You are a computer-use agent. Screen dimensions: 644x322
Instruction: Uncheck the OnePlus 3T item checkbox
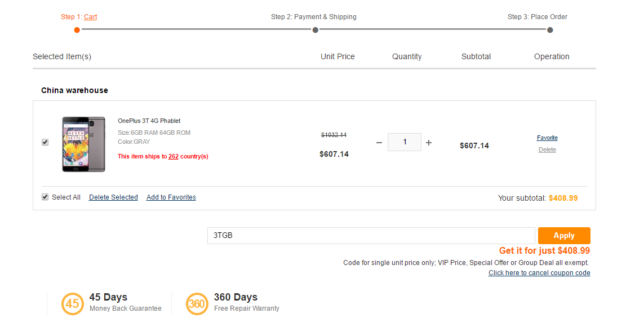[x=45, y=142]
